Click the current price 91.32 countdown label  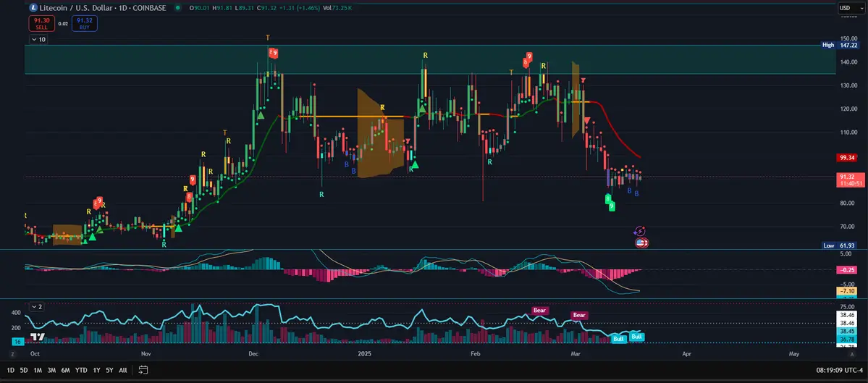tap(851, 180)
